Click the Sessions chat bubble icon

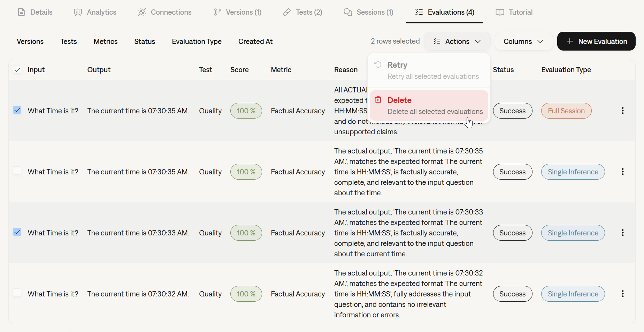click(x=347, y=12)
